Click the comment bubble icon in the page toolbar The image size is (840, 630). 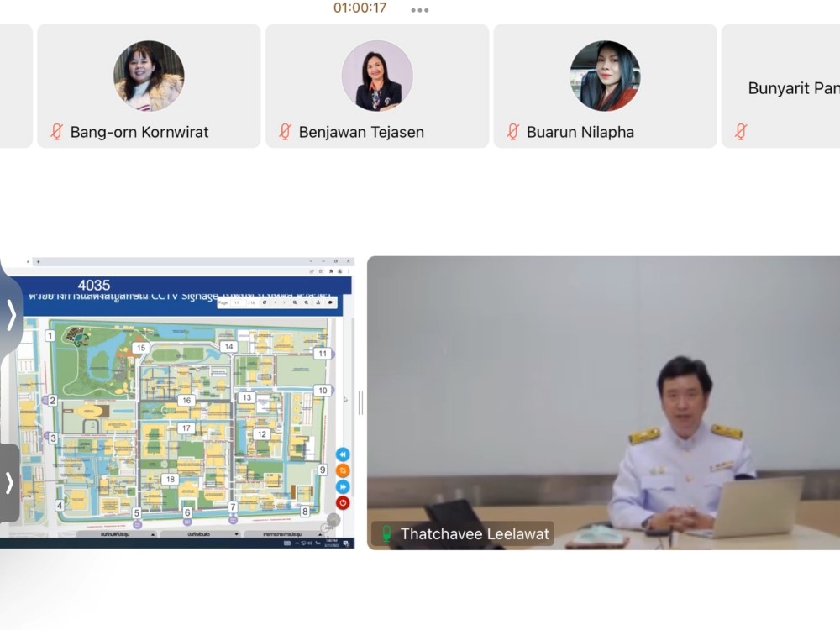pyautogui.click(x=329, y=302)
